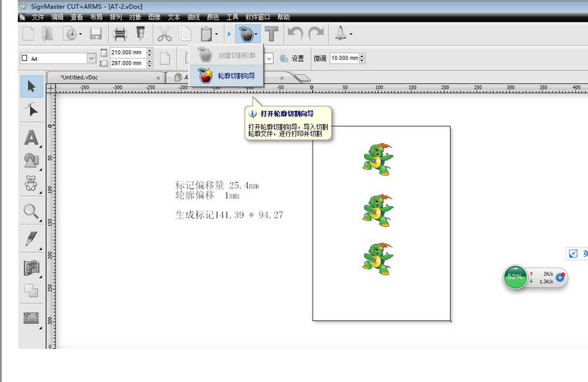Open the 文件 menu
Viewport: 588px width, 382px height.
[38, 16]
